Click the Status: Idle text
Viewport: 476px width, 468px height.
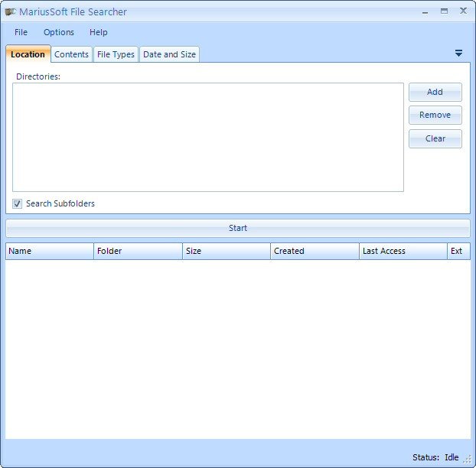435,457
